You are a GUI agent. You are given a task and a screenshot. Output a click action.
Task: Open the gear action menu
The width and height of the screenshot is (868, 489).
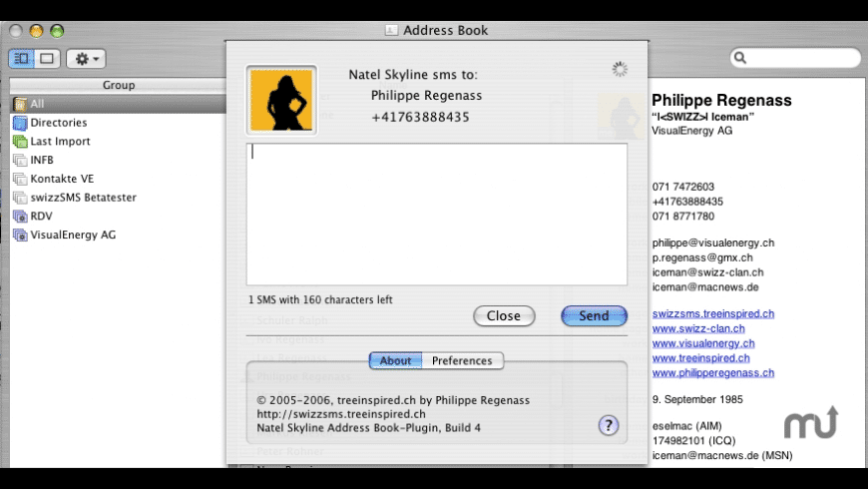click(86, 58)
